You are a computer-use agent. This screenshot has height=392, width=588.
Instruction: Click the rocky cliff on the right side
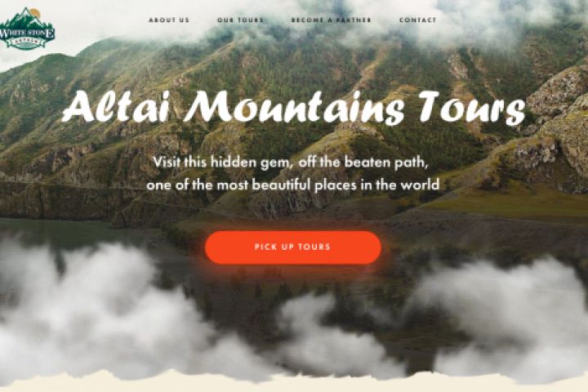(555, 124)
